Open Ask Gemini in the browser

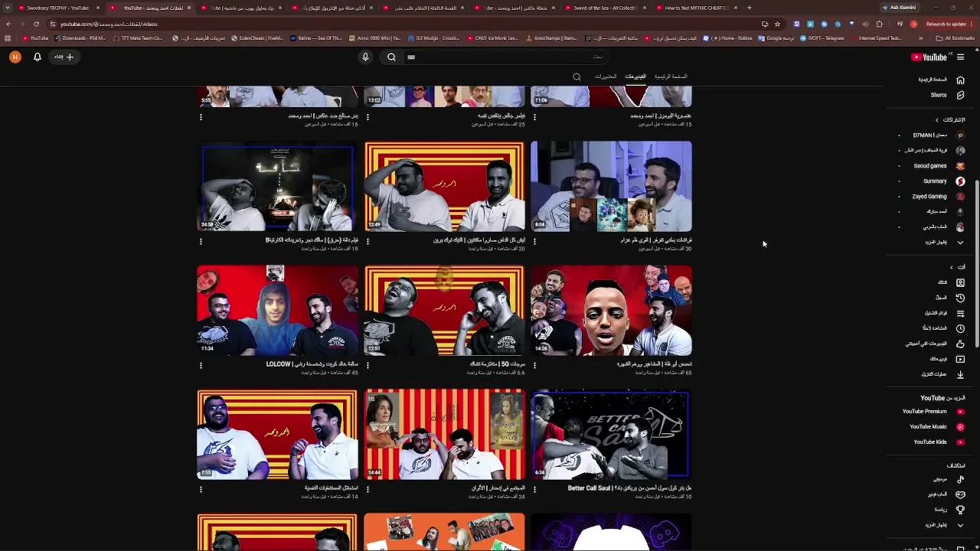899,8
